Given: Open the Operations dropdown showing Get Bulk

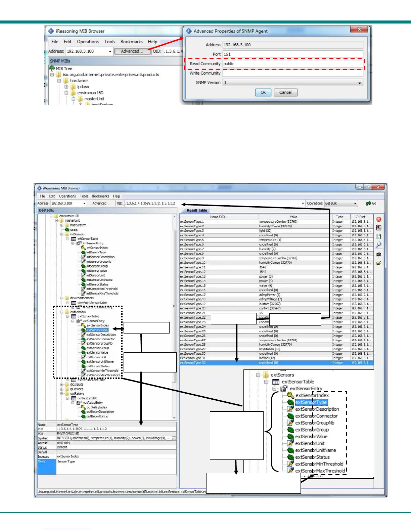Looking at the screenshot, I should (341, 204).
